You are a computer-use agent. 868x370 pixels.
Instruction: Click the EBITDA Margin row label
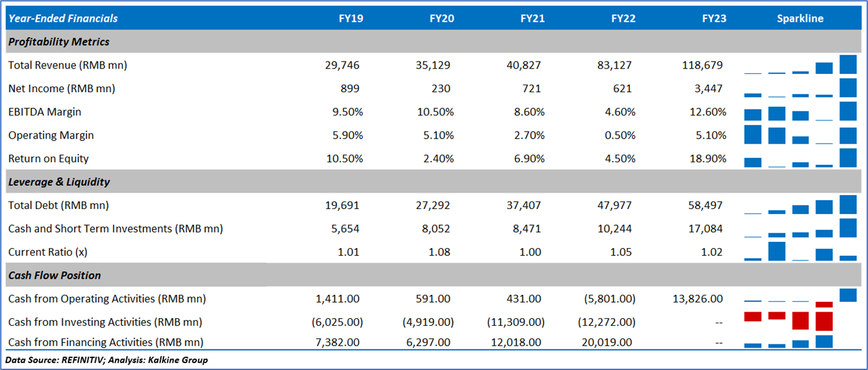45,112
